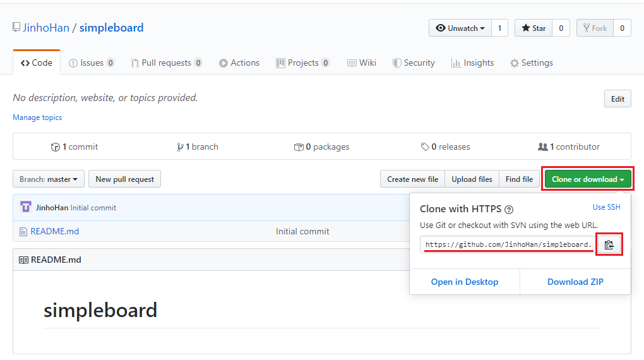This screenshot has height=360, width=644.
Task: Open JinhoHan author link in commit row
Action: (x=52, y=208)
